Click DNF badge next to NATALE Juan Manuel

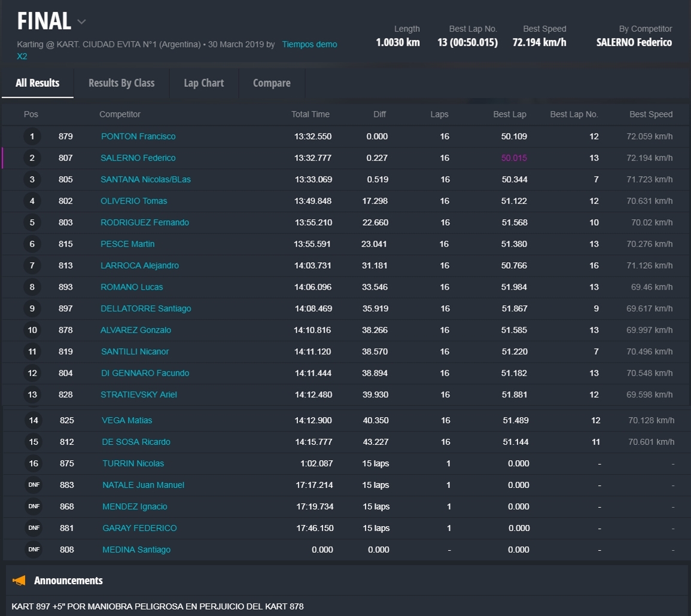coord(34,485)
